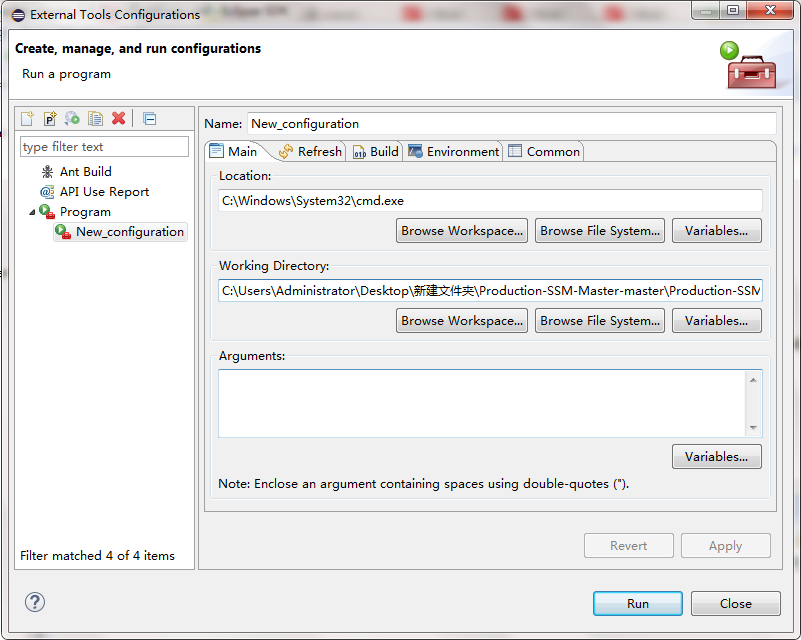
Task: Switch to the Main tab
Action: (x=234, y=152)
